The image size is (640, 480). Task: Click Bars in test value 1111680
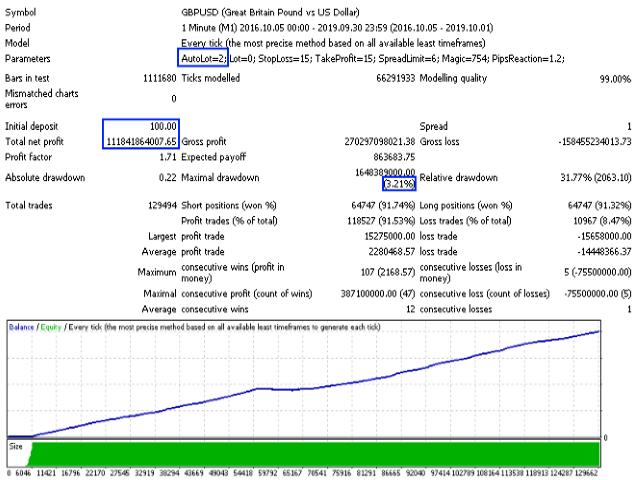pyautogui.click(x=160, y=78)
